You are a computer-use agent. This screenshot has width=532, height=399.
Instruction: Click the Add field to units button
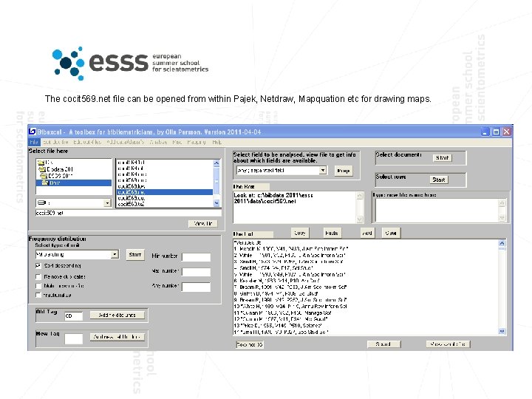pos(117,316)
